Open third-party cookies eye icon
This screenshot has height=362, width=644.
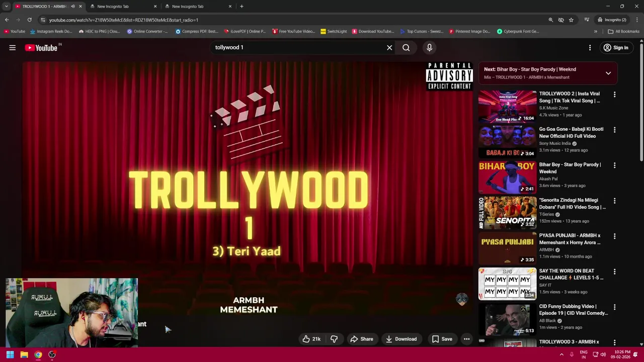[x=561, y=20]
